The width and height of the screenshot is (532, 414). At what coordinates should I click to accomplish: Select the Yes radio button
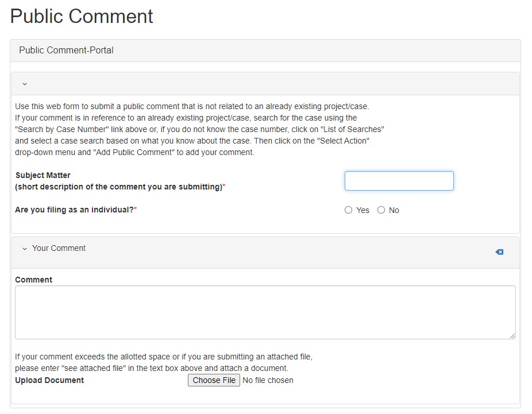(348, 210)
